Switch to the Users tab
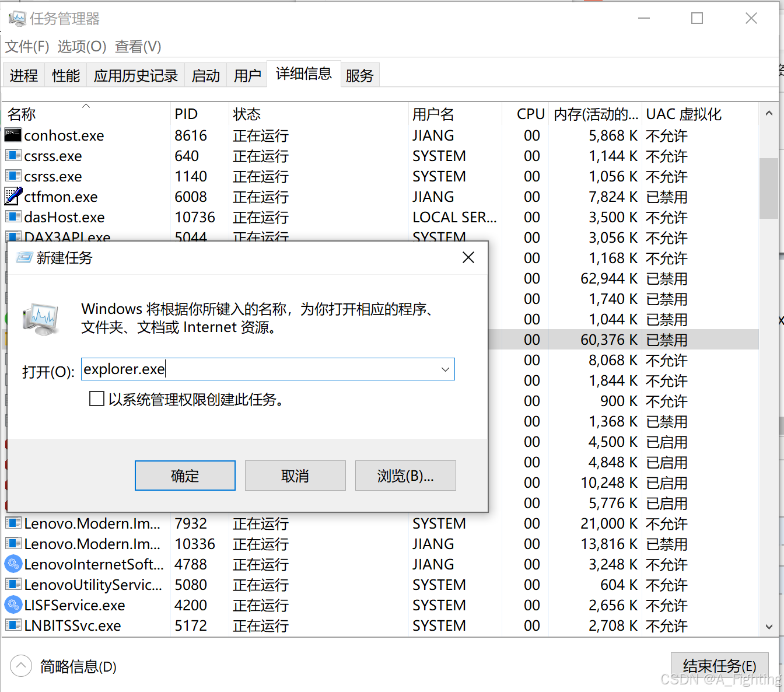The width and height of the screenshot is (784, 692). point(247,75)
